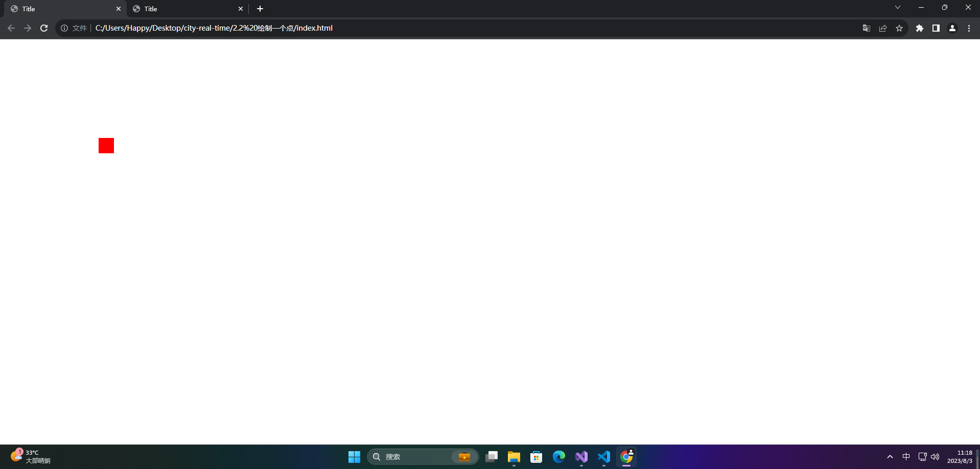Screen dimensions: 980x469
Task: Open network settings from the tray
Action: [922, 457]
